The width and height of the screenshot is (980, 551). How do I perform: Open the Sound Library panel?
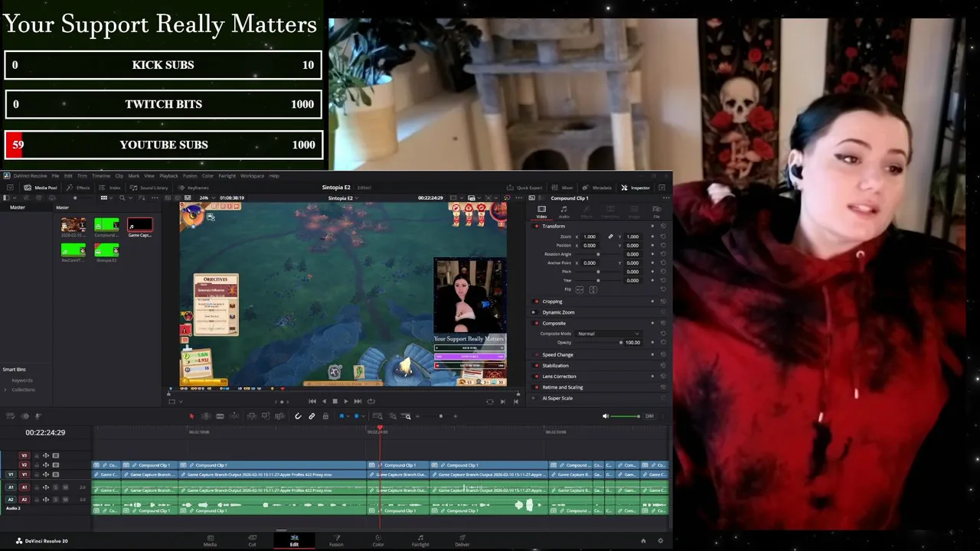click(149, 187)
